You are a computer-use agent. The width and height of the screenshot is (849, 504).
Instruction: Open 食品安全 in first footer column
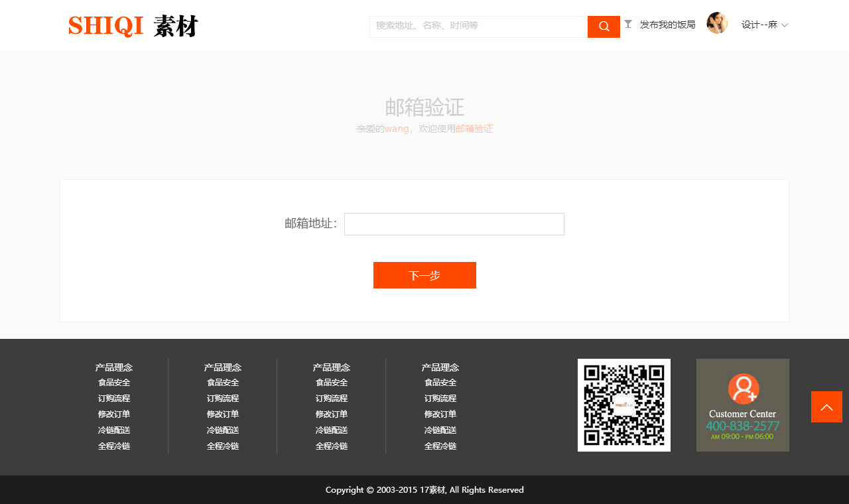[114, 383]
